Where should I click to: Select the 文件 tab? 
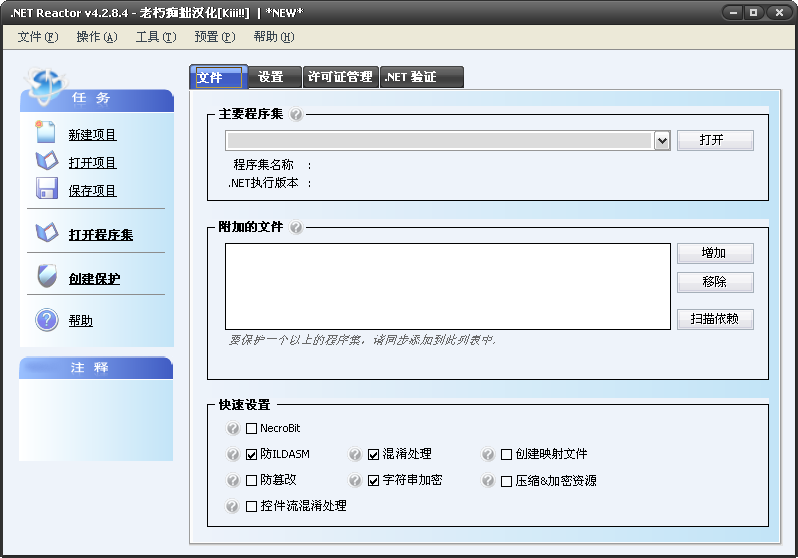[219, 77]
